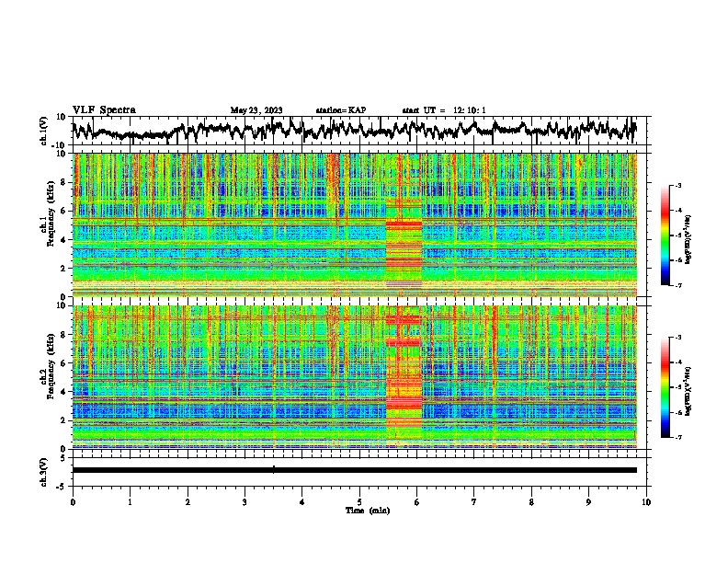Click the "5" tick on ch.3(V) axis
The image size is (728, 563).
[64, 458]
